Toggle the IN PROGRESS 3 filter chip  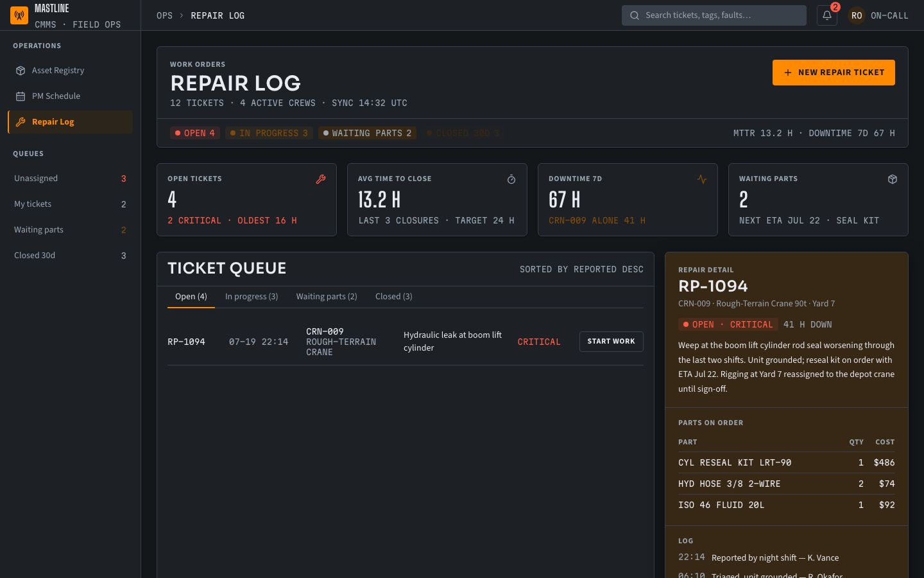tap(269, 133)
